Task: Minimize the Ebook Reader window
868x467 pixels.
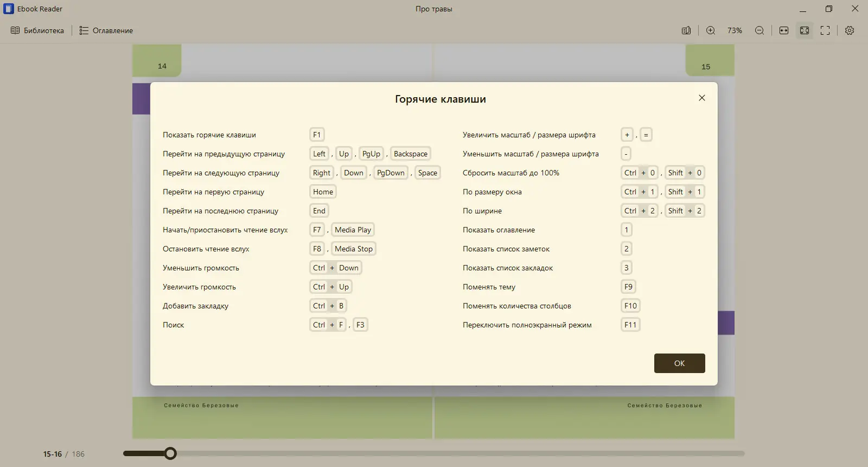Action: pyautogui.click(x=803, y=9)
